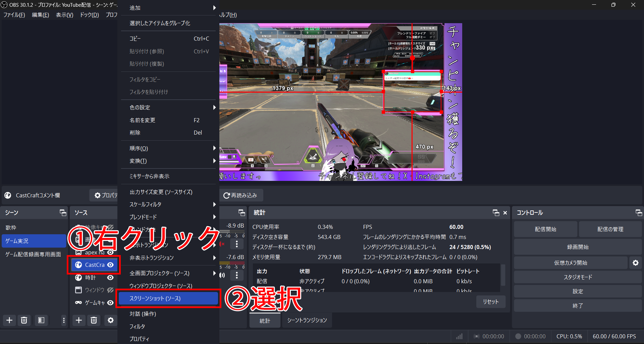Click the 配信開始 button

tap(545, 229)
